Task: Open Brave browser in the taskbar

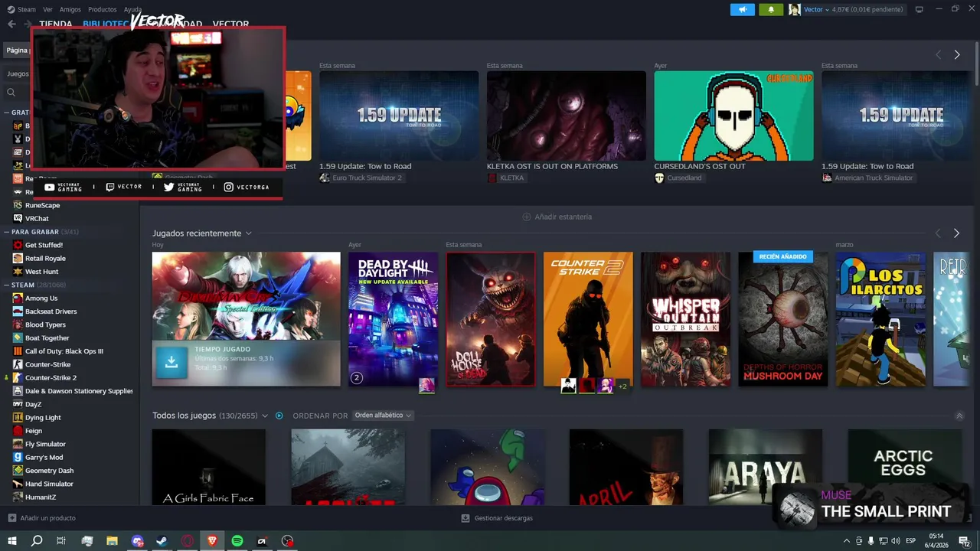Action: click(212, 541)
